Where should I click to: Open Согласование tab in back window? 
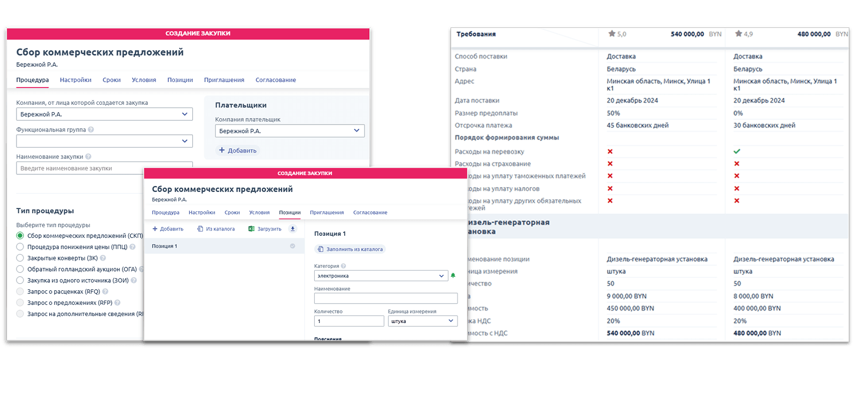pos(276,80)
